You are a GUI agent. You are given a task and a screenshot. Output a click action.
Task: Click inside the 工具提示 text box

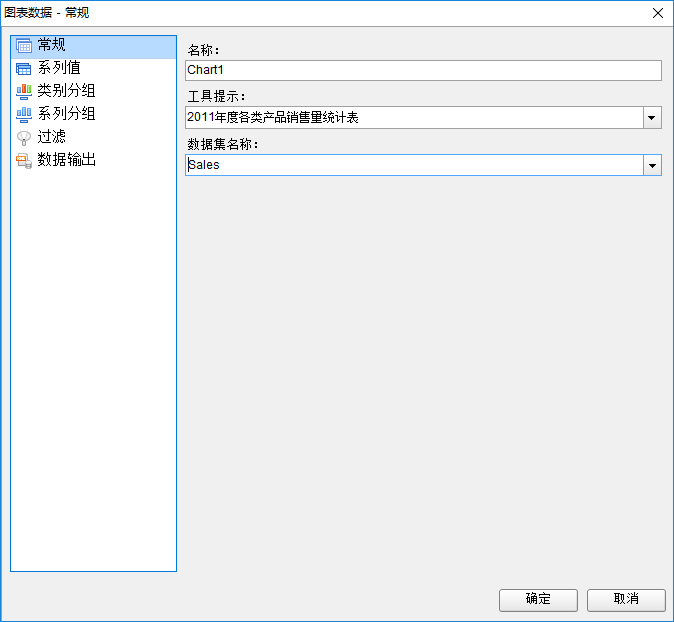[414, 118]
